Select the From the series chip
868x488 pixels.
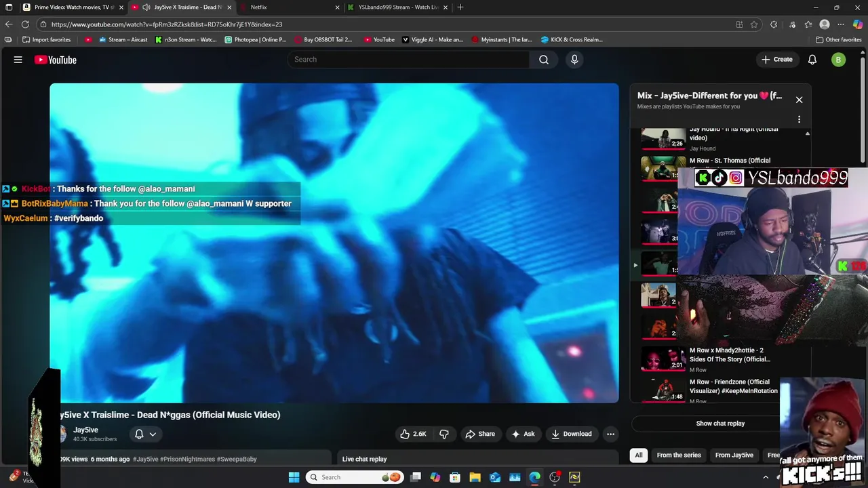tap(679, 455)
